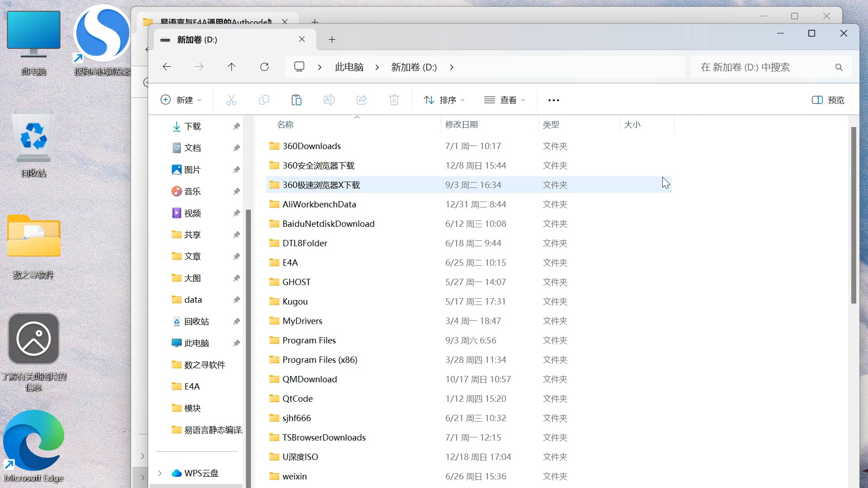Click the sidebar navigation scrollbar
868x488 pixels.
[248, 348]
